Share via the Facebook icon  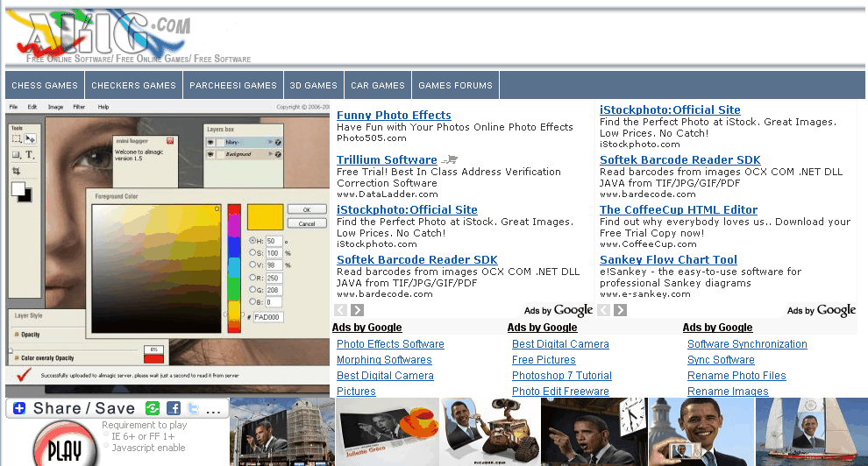pos(174,408)
